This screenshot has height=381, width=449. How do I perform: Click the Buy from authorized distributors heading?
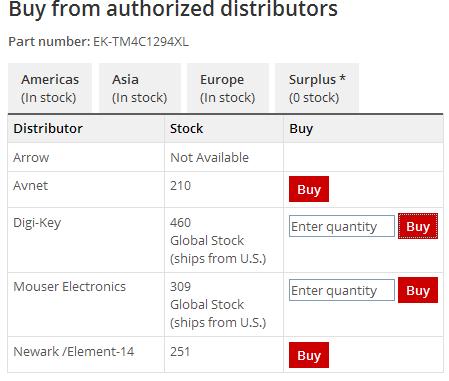(173, 9)
